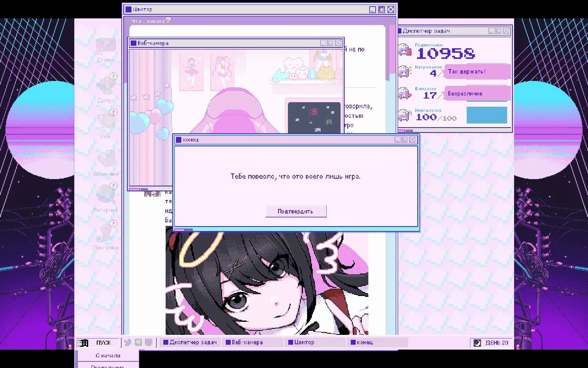The height and width of the screenshot is (368, 588).
Task: Open the Досуг desktop shortcut
Action: tap(105, 85)
